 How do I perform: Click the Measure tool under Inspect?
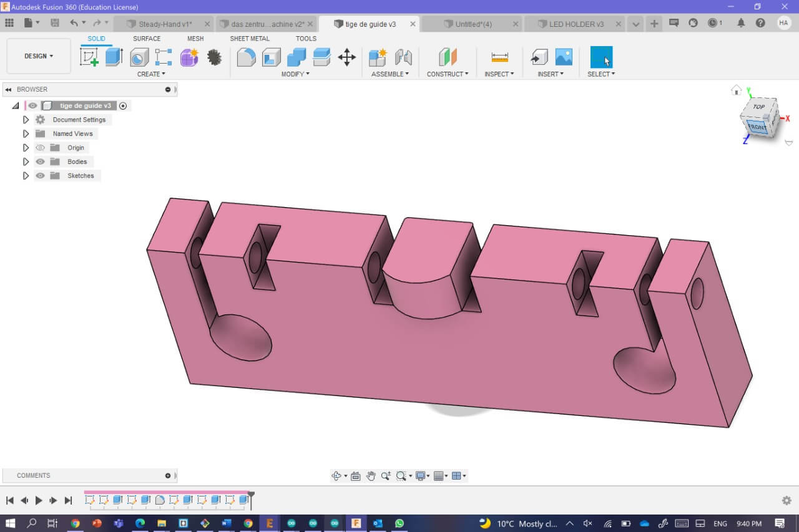499,57
